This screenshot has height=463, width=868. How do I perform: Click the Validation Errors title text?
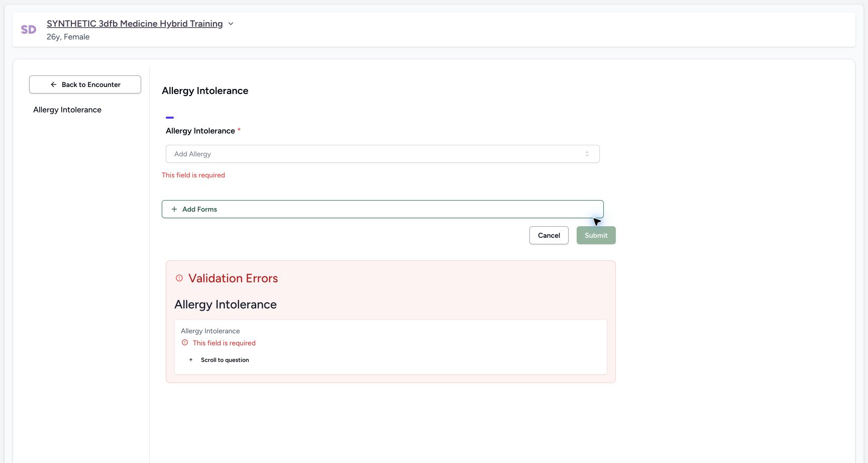coord(233,279)
